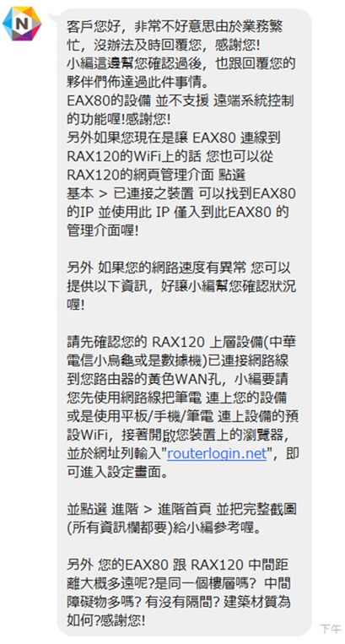Select the line EAX80的設備 並不支援 遠端系統控制

pyautogui.click(x=180, y=100)
